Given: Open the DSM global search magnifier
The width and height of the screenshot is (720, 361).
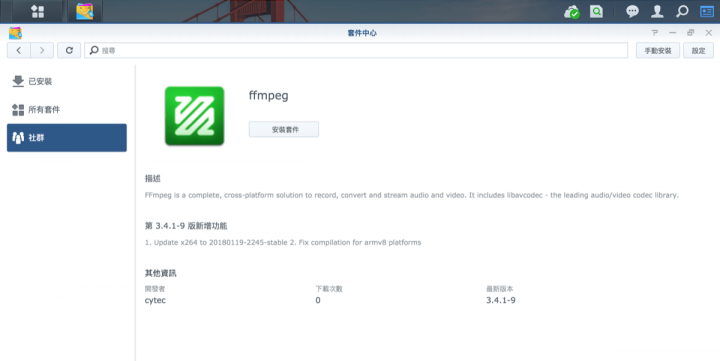Looking at the screenshot, I should pyautogui.click(x=682, y=11).
